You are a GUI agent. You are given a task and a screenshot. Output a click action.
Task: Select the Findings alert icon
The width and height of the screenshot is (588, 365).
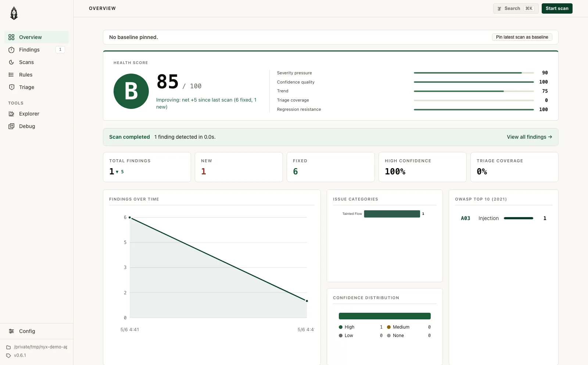click(11, 50)
